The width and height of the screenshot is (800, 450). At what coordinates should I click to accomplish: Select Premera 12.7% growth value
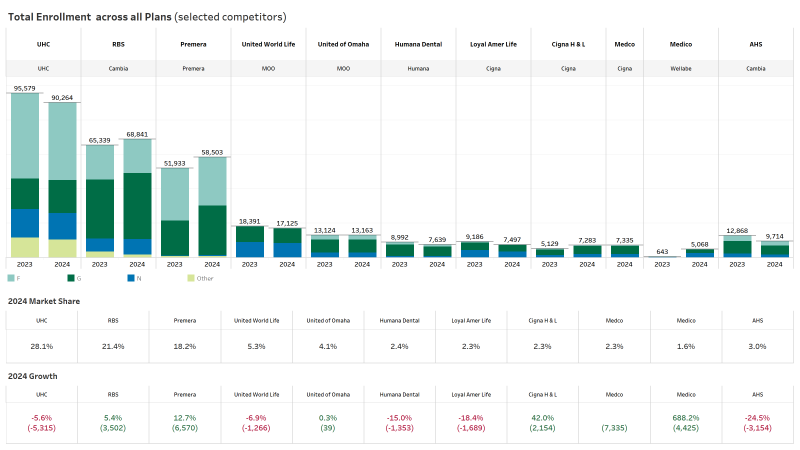coord(185,418)
